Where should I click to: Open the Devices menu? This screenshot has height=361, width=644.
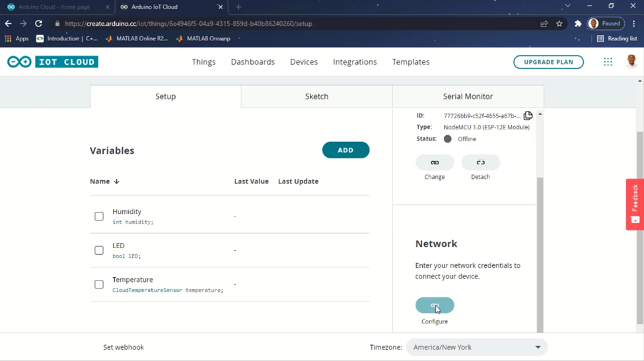coord(304,62)
